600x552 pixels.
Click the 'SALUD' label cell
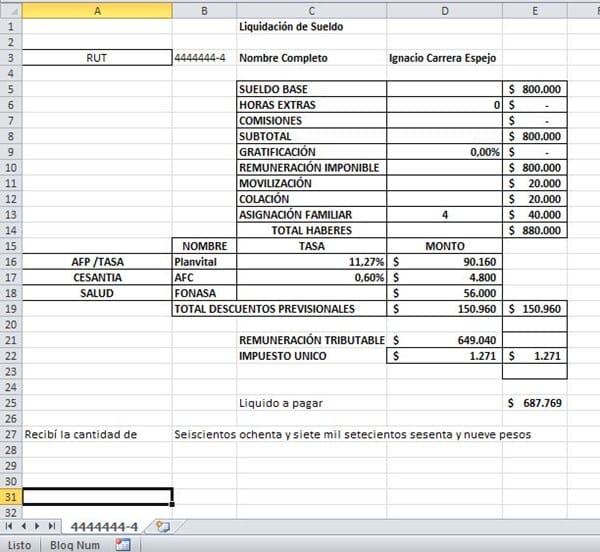pyautogui.click(x=97, y=293)
